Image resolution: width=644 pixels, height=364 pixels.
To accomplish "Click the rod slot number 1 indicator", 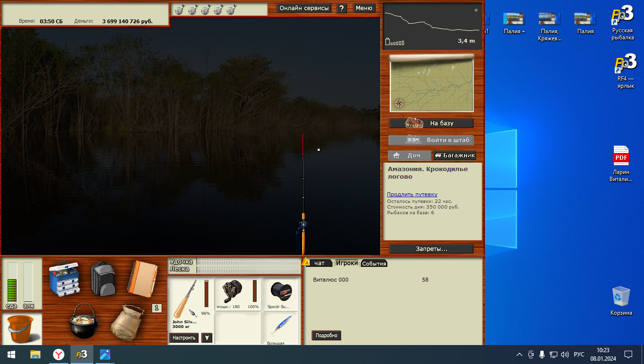I will pyautogui.click(x=157, y=308).
